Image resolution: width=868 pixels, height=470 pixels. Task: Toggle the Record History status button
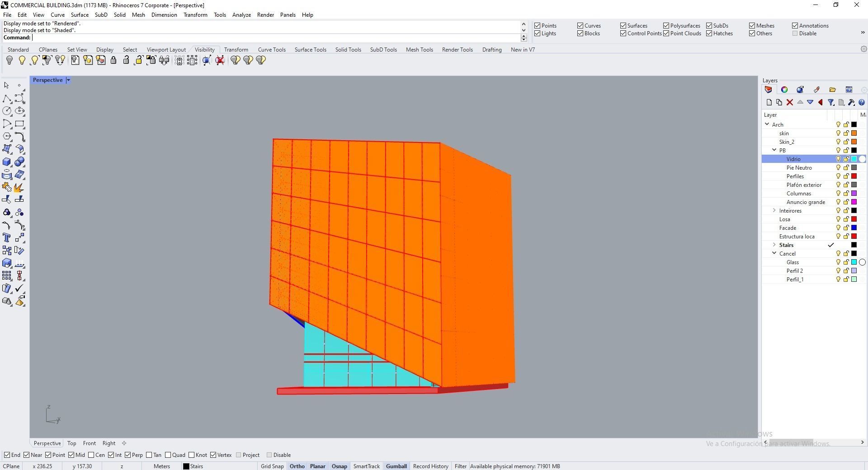point(430,466)
